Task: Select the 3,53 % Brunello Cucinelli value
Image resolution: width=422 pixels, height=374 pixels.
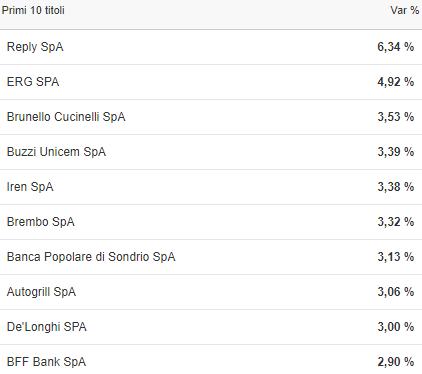Action: pyautogui.click(x=396, y=117)
